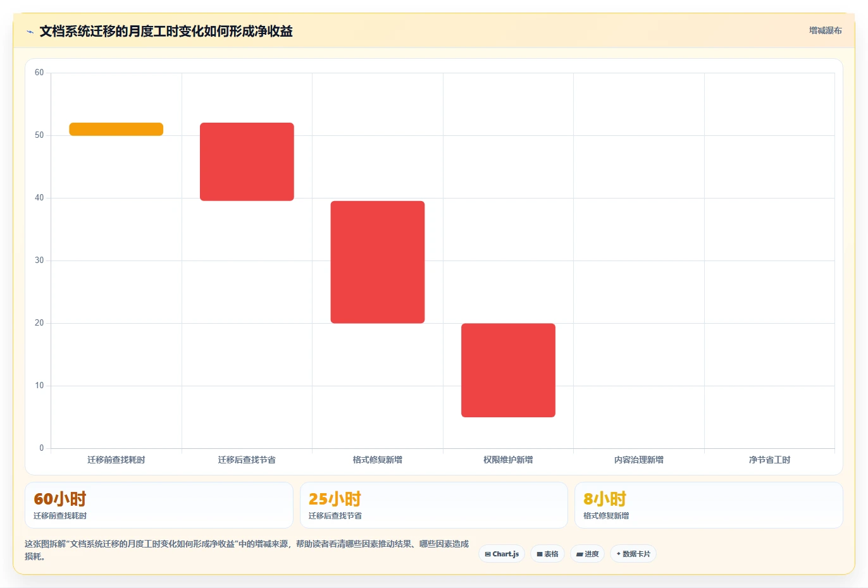The image size is (868, 588).
Task: Select the 表格 tag chip
Action: [x=547, y=554]
